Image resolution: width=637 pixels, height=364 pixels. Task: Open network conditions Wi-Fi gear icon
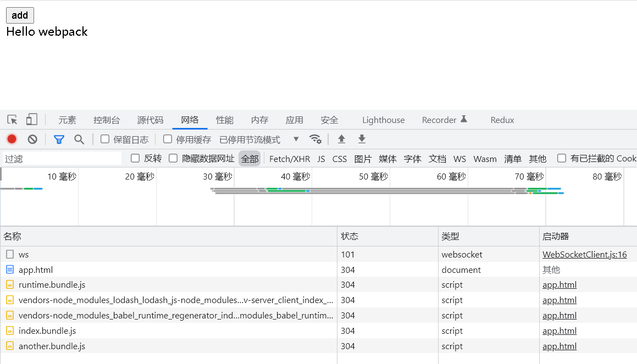[x=315, y=139]
